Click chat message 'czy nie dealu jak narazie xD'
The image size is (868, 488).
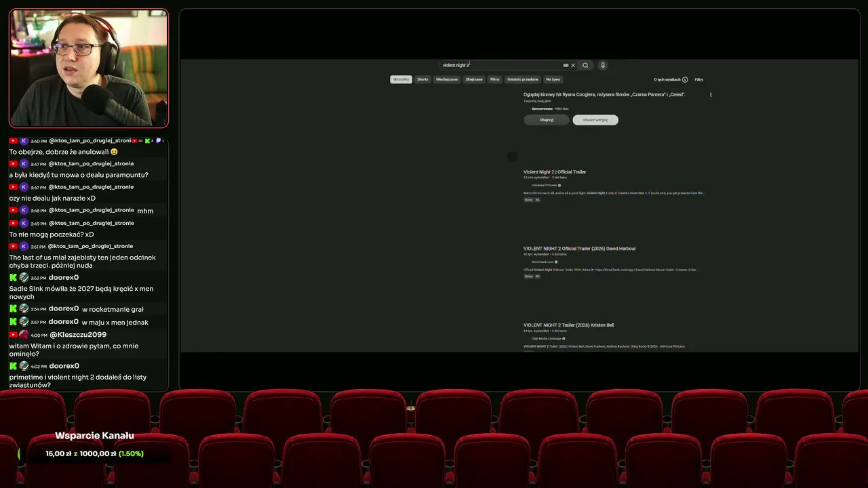[52, 198]
